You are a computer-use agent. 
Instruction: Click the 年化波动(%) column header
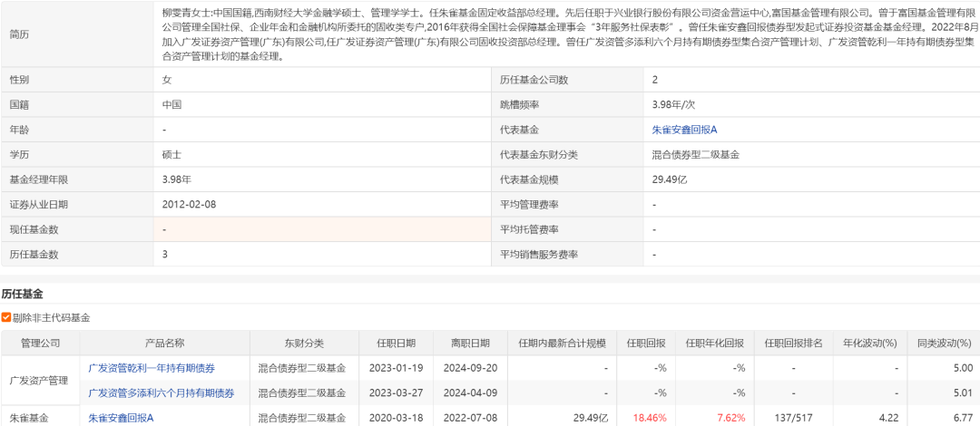(x=869, y=343)
